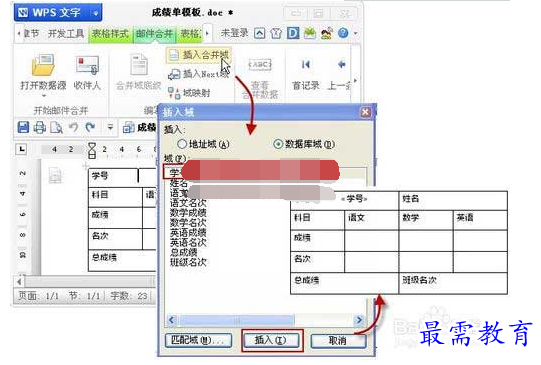
Task: Click the two-people icon
Action: click(x=327, y=33)
